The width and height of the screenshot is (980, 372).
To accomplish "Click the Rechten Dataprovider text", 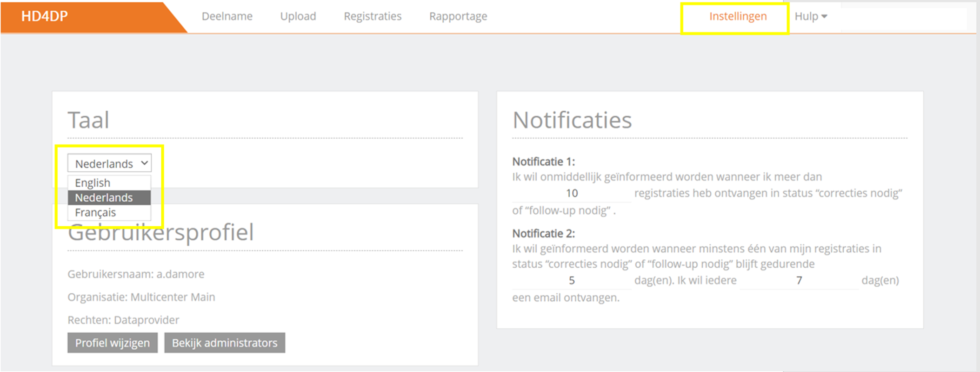I will tap(123, 320).
